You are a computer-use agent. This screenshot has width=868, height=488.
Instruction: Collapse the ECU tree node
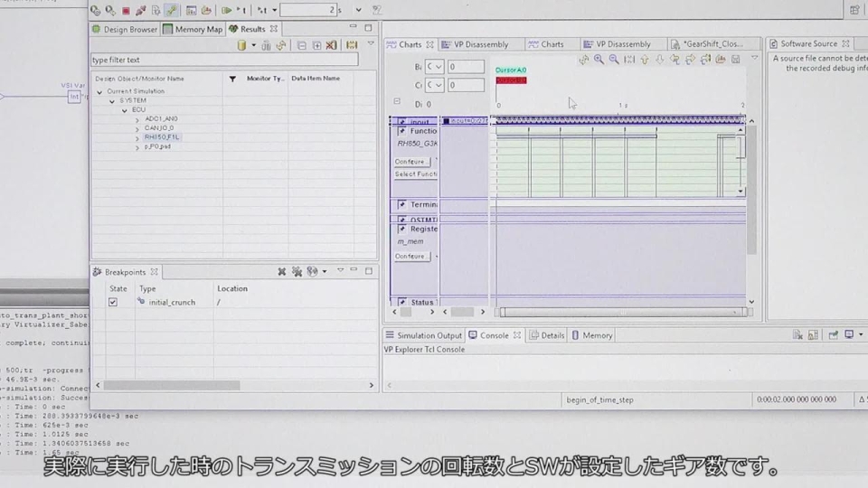(x=125, y=110)
